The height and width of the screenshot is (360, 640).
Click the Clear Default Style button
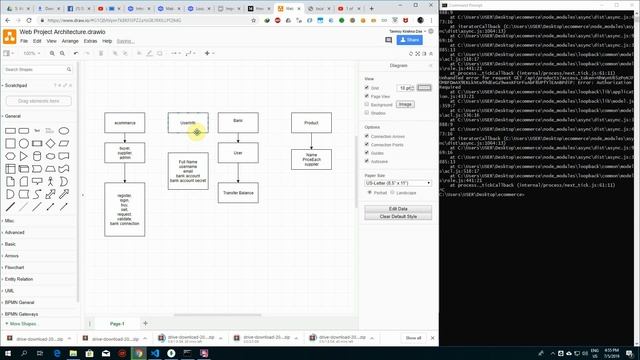coord(398,217)
